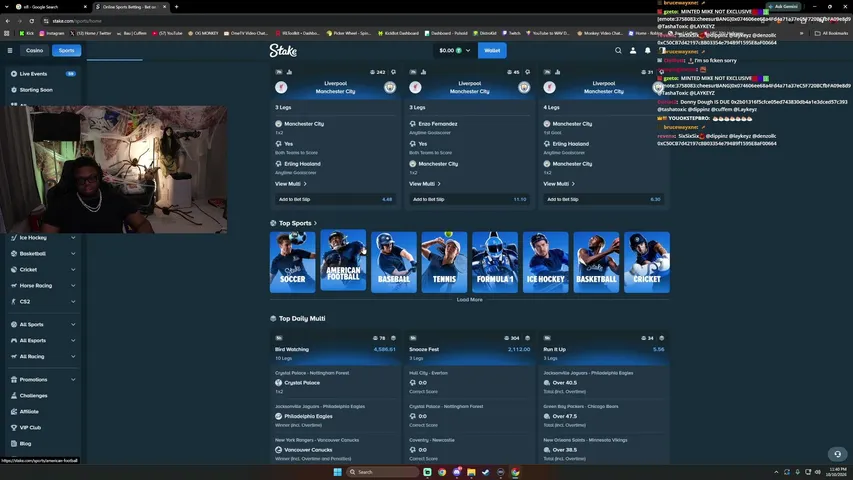Select the Basketball sport card
Screen dimensions: 853x480
[x=596, y=262]
